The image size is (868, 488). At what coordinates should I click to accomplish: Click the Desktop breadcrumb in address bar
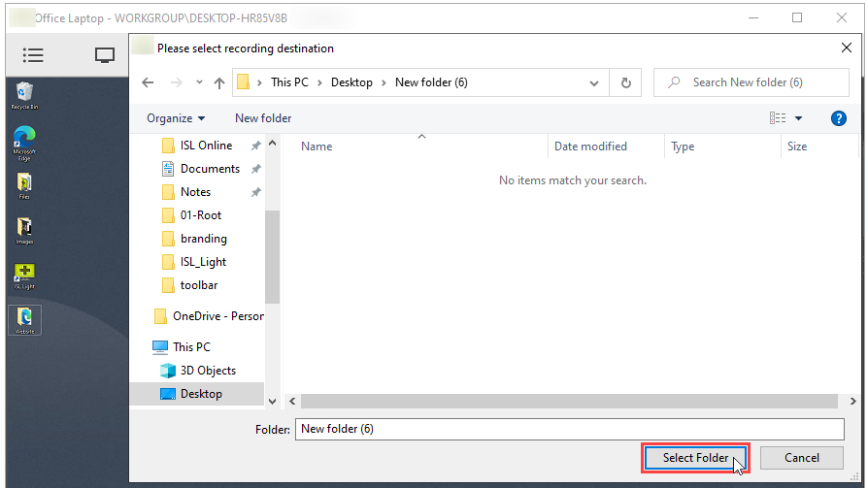[351, 82]
